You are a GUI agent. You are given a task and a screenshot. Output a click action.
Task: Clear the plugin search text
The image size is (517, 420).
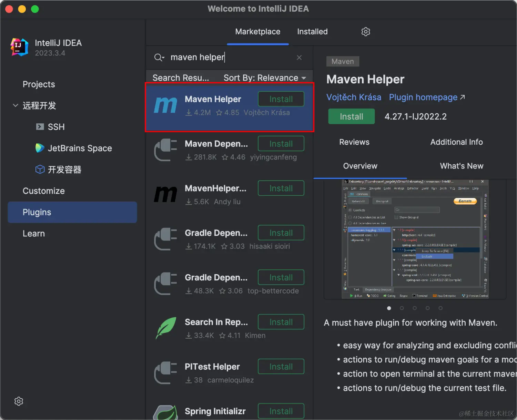tap(299, 58)
